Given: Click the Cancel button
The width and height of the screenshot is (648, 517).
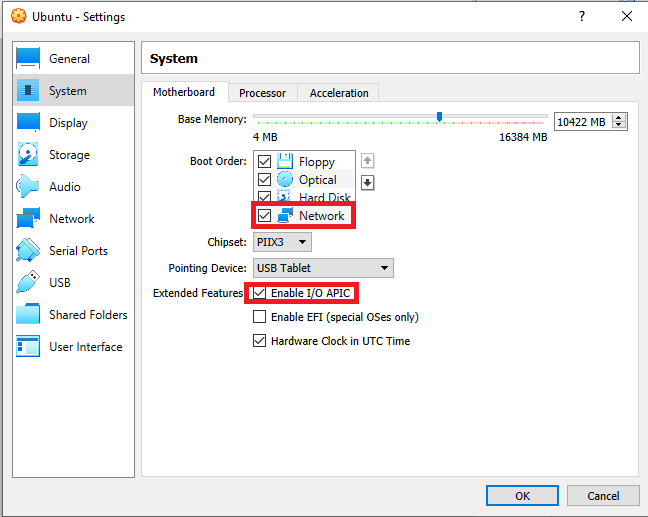Looking at the screenshot, I should click(x=603, y=496).
